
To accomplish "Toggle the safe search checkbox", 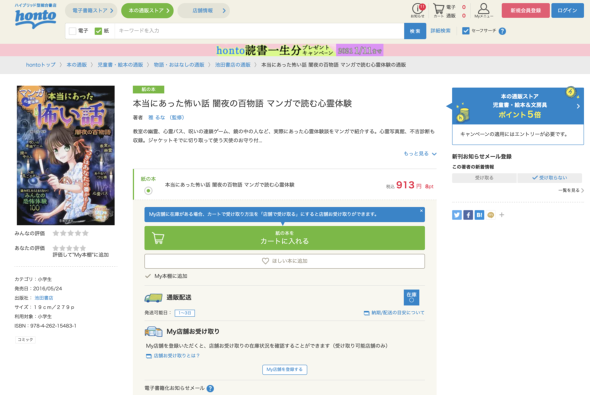I will pos(466,31).
